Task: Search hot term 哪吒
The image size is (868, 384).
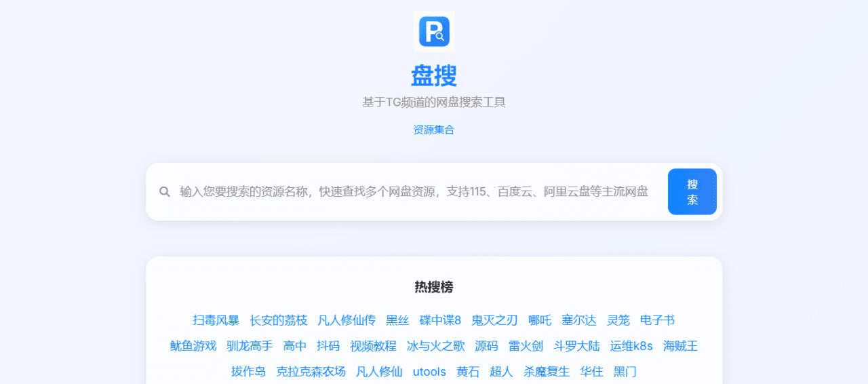Action: pyautogui.click(x=540, y=320)
